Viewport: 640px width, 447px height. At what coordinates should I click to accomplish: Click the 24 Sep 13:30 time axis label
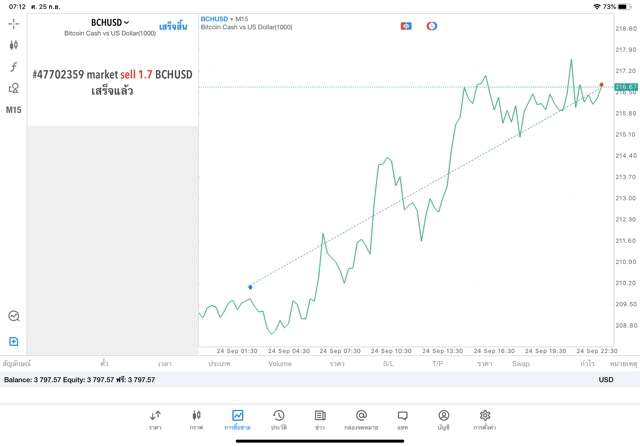442,351
